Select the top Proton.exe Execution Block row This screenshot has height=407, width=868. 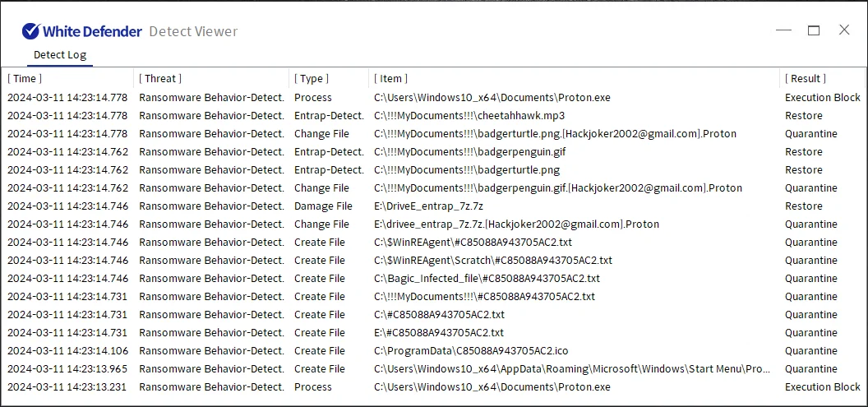tap(492, 98)
